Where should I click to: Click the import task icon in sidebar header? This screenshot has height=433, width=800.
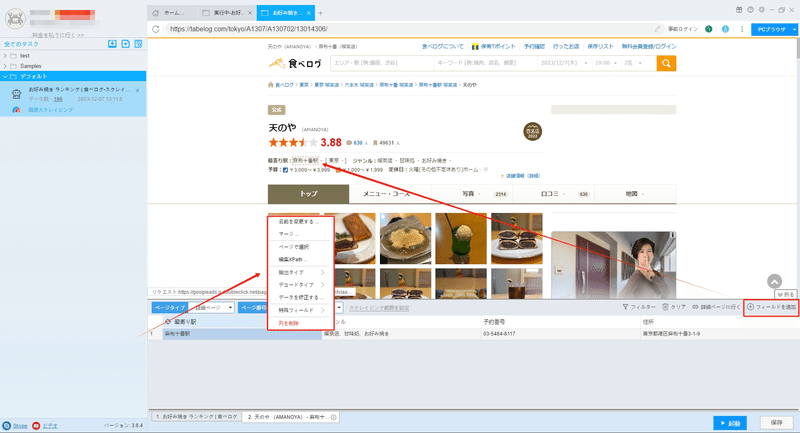112,44
